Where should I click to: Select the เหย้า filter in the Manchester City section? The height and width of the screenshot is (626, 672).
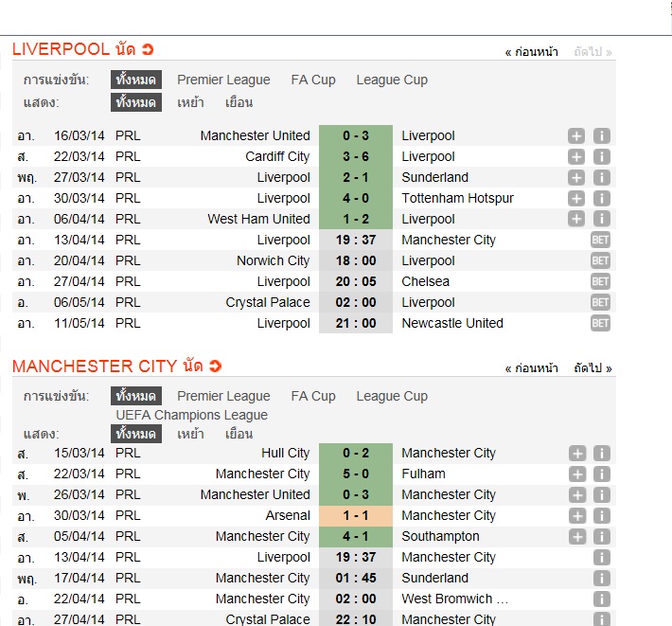[x=191, y=434]
